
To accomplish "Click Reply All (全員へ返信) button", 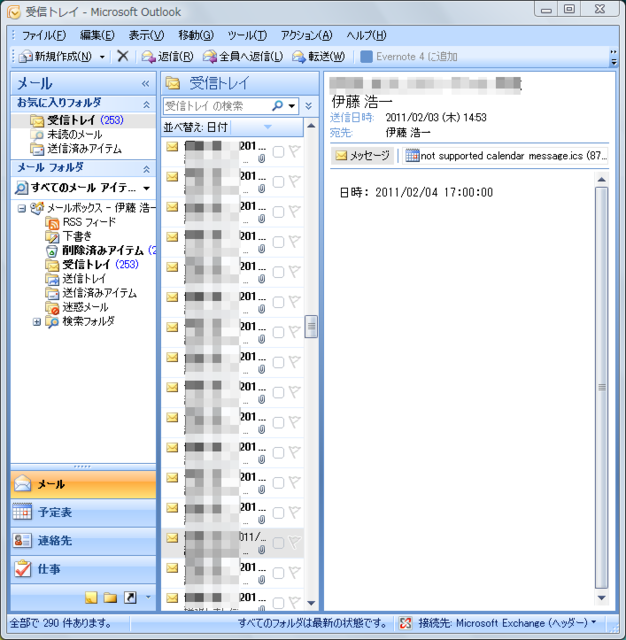I will click(243, 56).
